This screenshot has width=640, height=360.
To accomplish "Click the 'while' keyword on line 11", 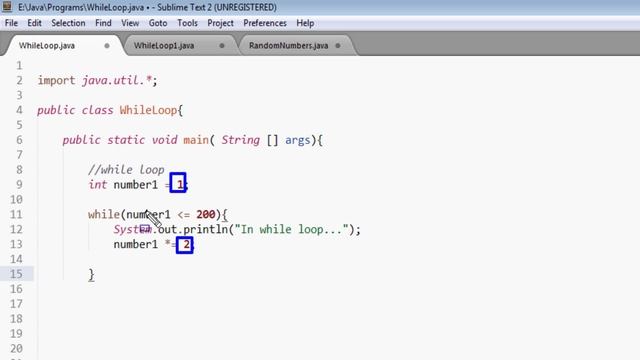I will (104, 214).
